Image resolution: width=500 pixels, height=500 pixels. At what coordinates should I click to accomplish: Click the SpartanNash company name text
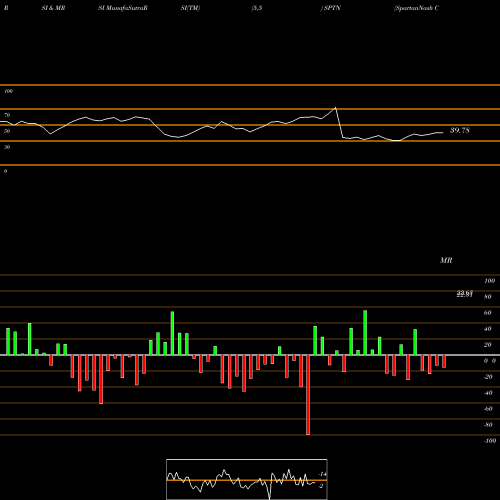(x=416, y=8)
